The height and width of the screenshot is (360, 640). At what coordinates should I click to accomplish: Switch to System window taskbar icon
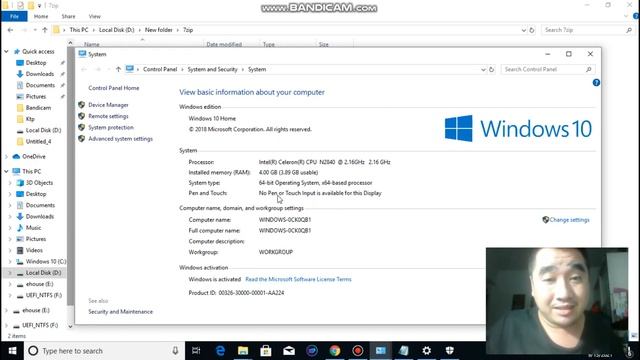coord(380,351)
